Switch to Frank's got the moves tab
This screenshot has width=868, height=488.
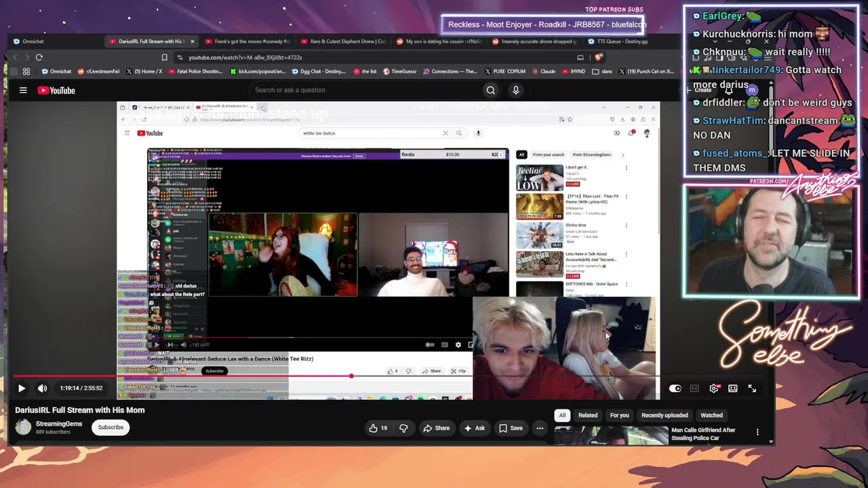pyautogui.click(x=248, y=41)
